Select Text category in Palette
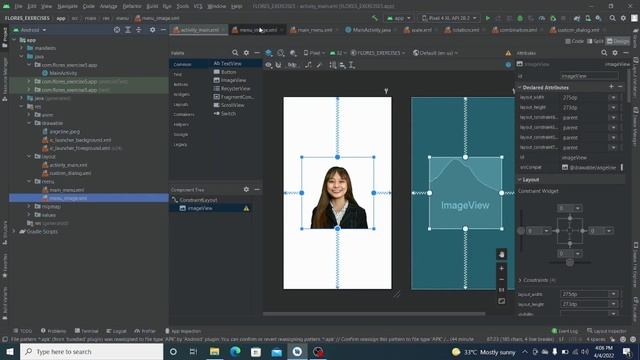The width and height of the screenshot is (640, 360). (x=178, y=74)
